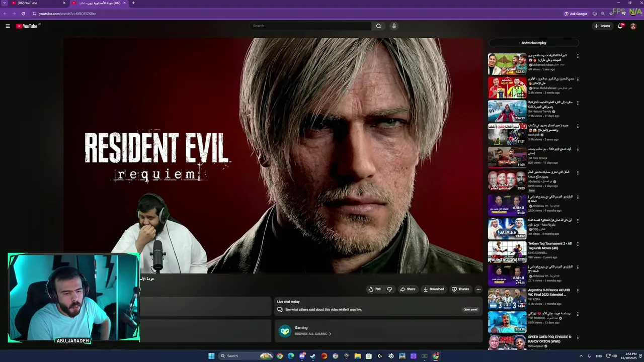Open Tekken Tag Tournament 2 video thumbnail
This screenshot has height=362, width=644.
pos(507,252)
